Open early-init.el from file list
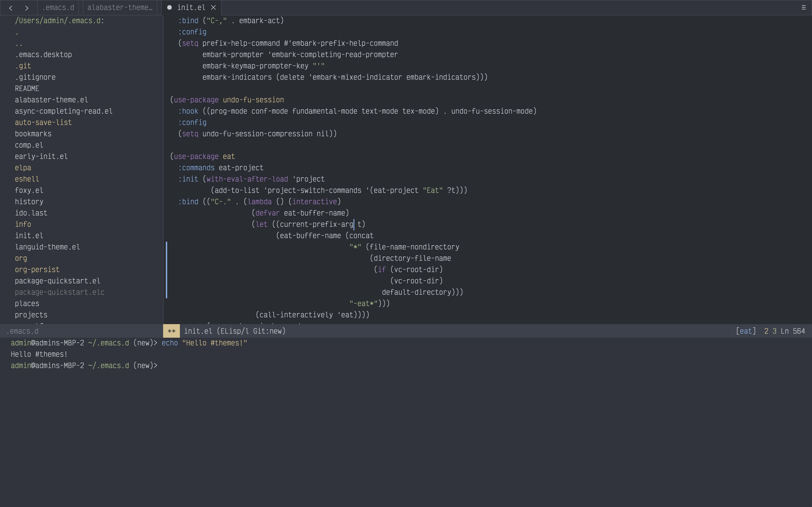The height and width of the screenshot is (507, 812). (41, 157)
